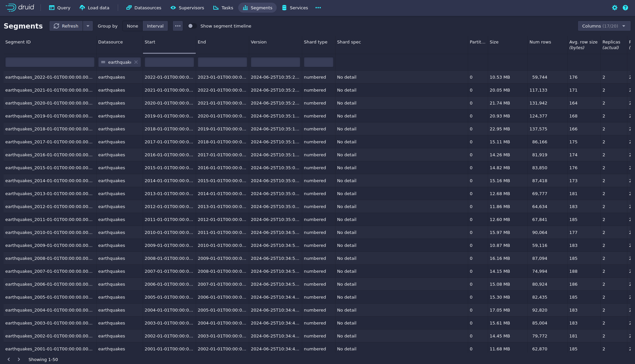The image size is (635, 364).
Task: Set Group by to None
Action: [x=132, y=26]
